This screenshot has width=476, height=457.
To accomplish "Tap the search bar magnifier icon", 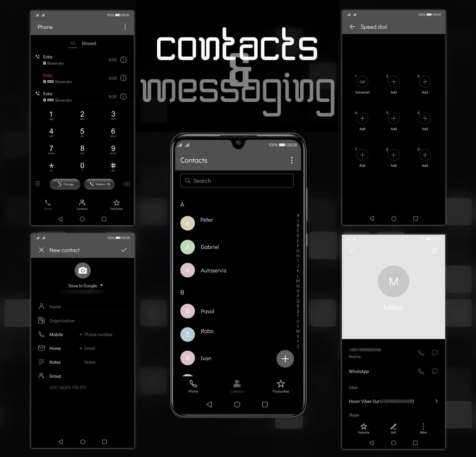I will coord(188,180).
